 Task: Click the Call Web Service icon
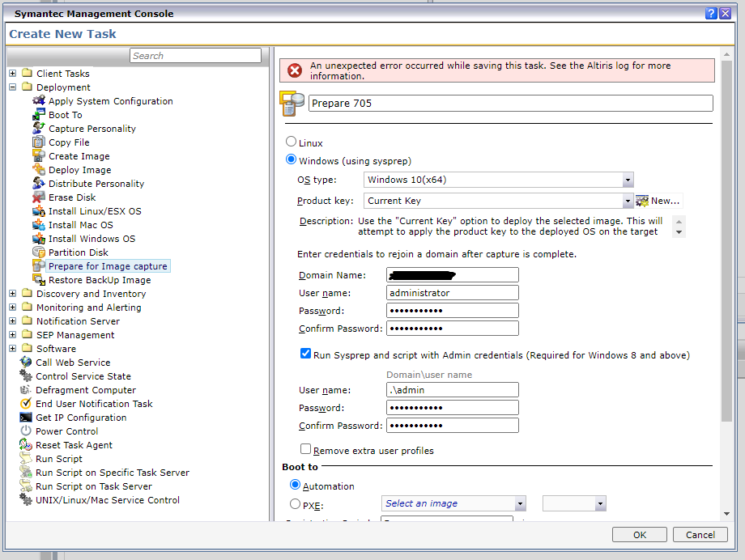point(26,363)
